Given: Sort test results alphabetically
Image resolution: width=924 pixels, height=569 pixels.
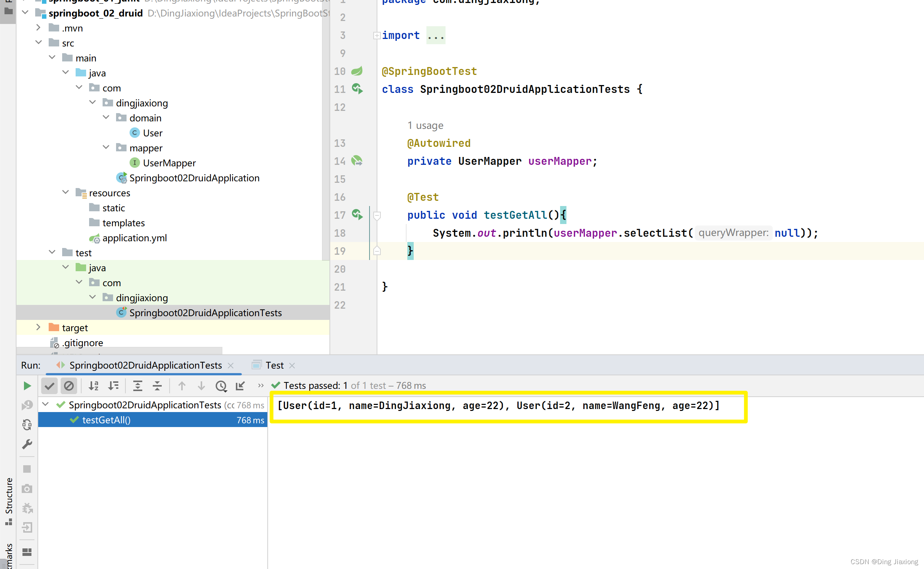Looking at the screenshot, I should coord(93,386).
